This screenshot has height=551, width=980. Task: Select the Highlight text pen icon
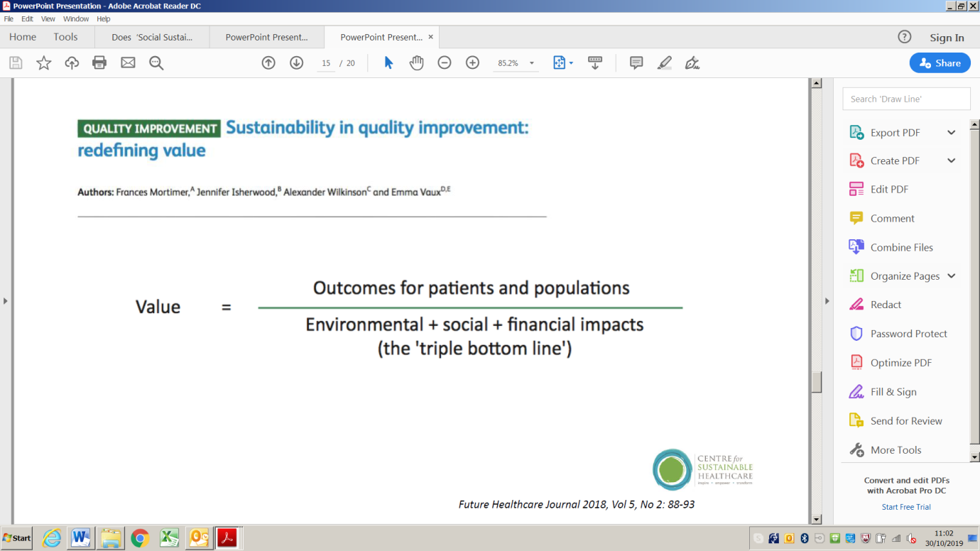tap(665, 63)
